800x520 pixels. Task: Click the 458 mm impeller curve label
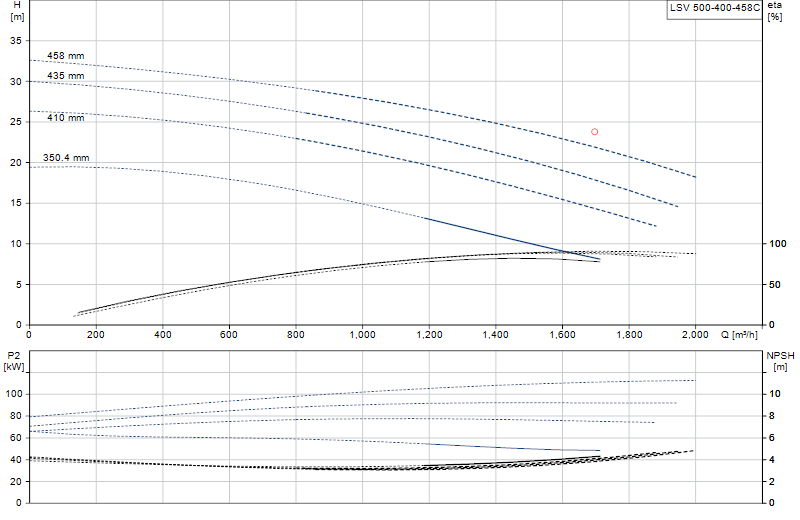[66, 56]
